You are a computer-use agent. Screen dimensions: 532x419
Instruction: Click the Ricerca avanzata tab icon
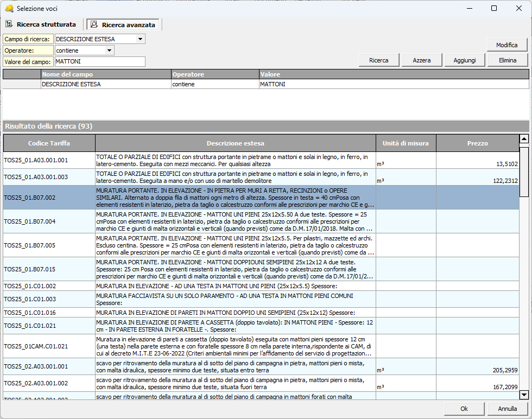(x=94, y=24)
